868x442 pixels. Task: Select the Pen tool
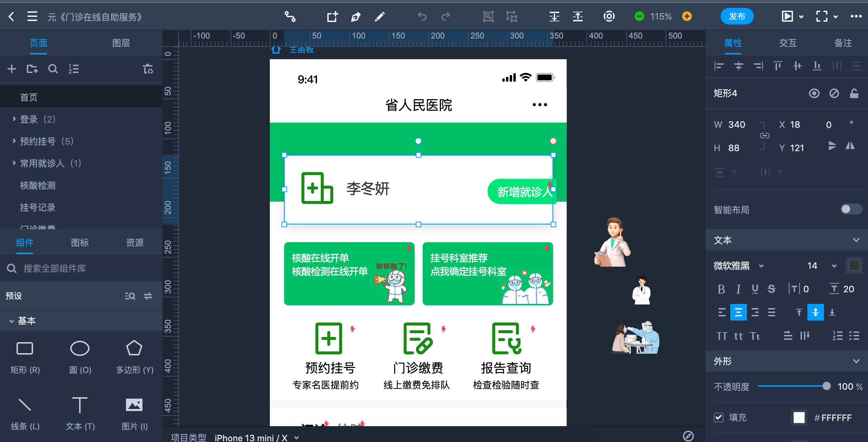point(356,17)
